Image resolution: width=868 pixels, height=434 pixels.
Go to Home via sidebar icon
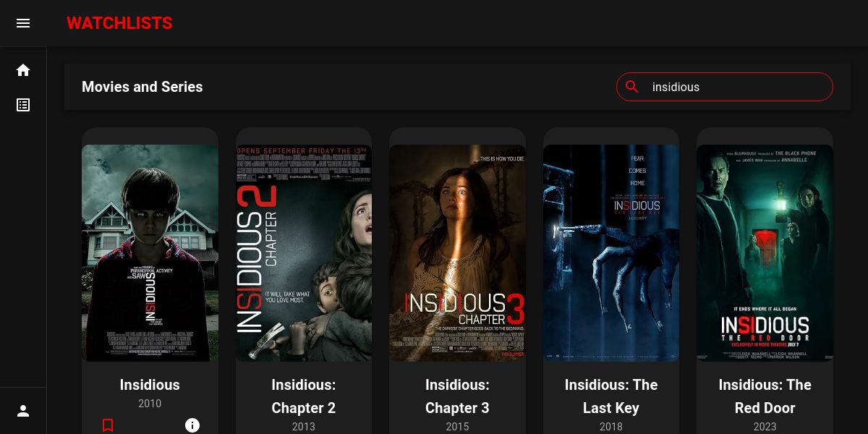(x=23, y=70)
